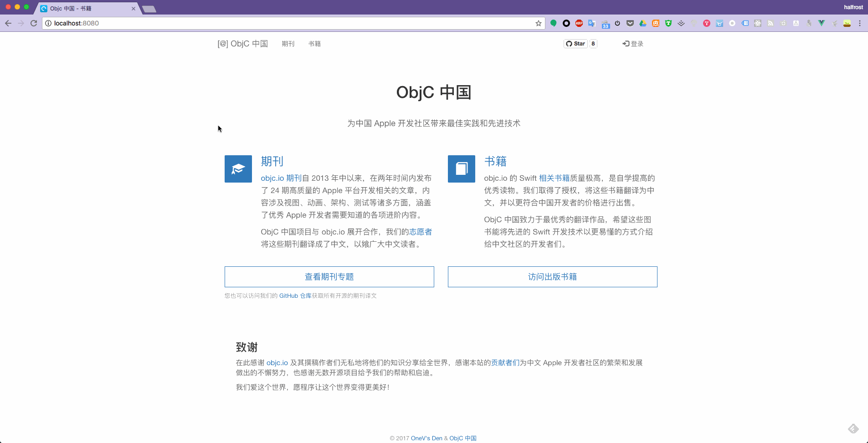868x443 pixels.
Task: Click the objc.io link in 致谢 section
Action: tap(277, 363)
